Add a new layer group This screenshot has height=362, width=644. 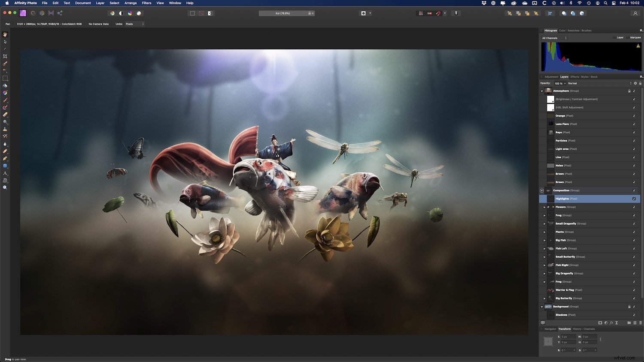(x=629, y=323)
